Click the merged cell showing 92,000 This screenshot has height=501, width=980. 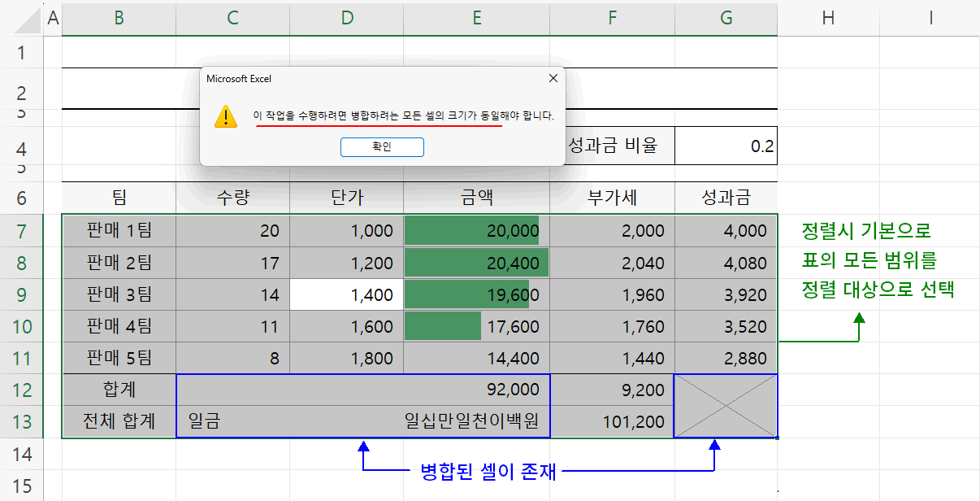click(x=362, y=390)
